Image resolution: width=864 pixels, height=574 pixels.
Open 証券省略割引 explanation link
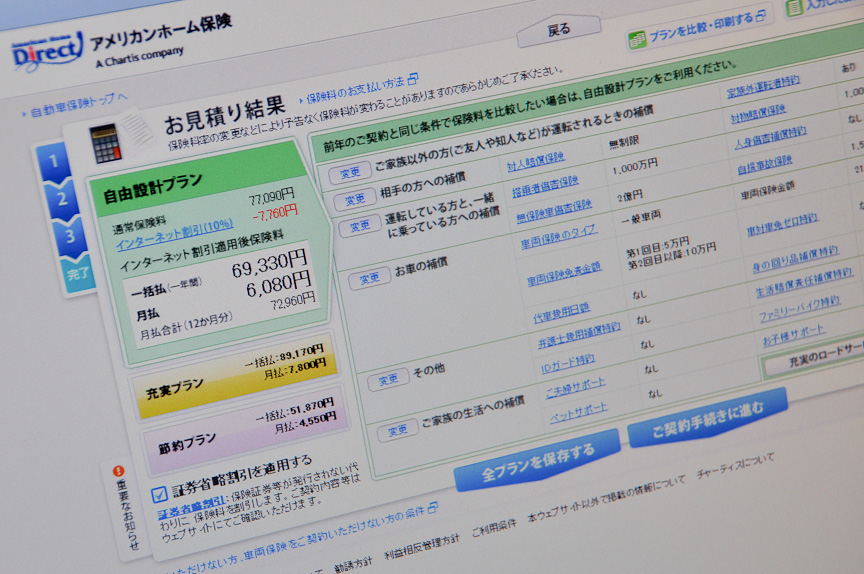tap(190, 508)
